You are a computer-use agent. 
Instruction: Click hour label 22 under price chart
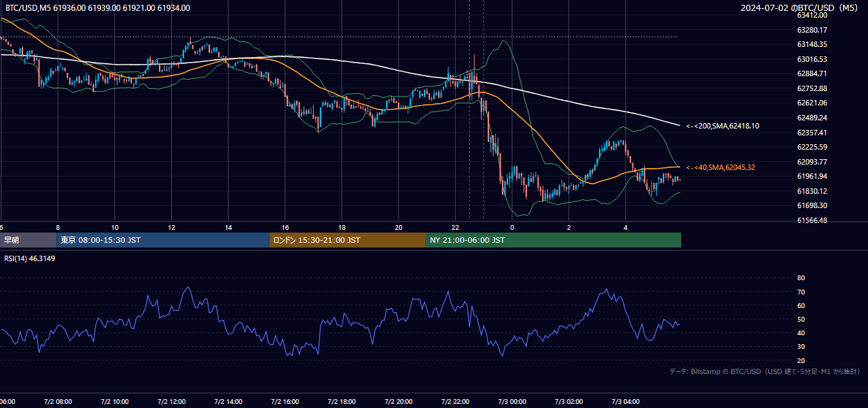(x=456, y=227)
